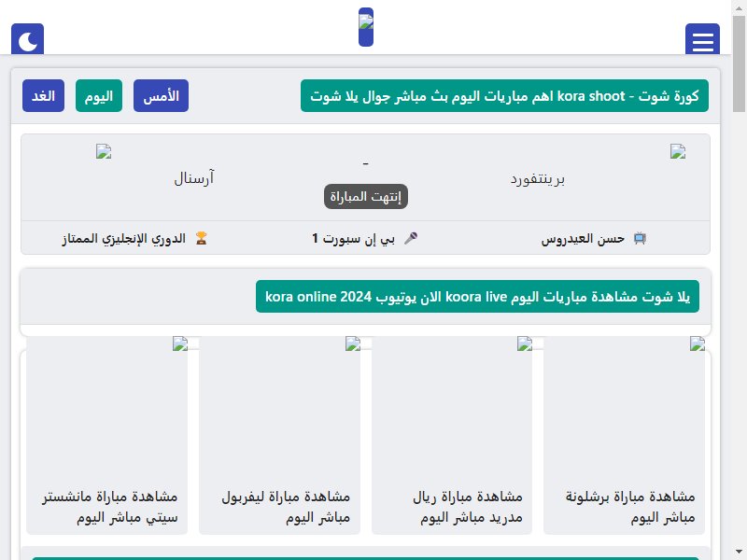Click the إنتهت المباراة match status badge
747x560 pixels.
click(366, 196)
